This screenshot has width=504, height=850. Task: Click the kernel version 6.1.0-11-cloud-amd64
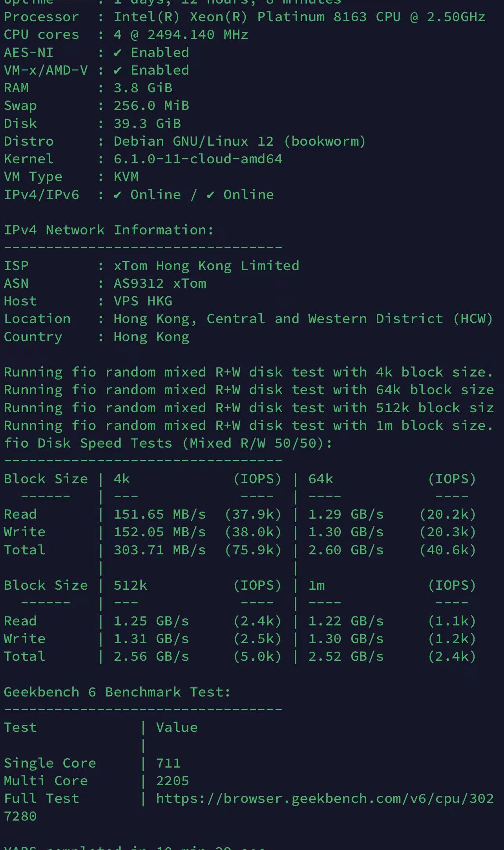(198, 159)
